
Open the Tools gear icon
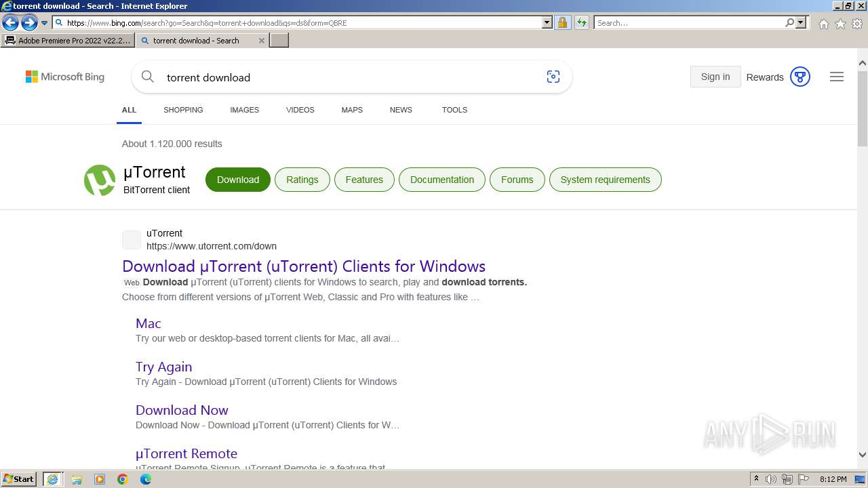coord(857,24)
